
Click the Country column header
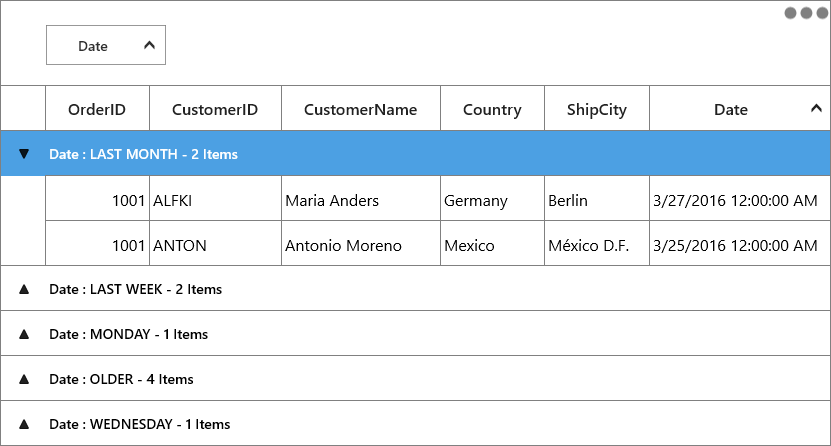click(x=492, y=109)
